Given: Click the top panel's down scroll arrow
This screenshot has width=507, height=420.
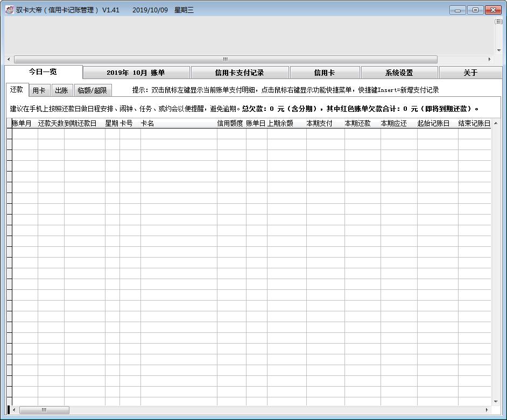Looking at the screenshot, I should [499, 51].
